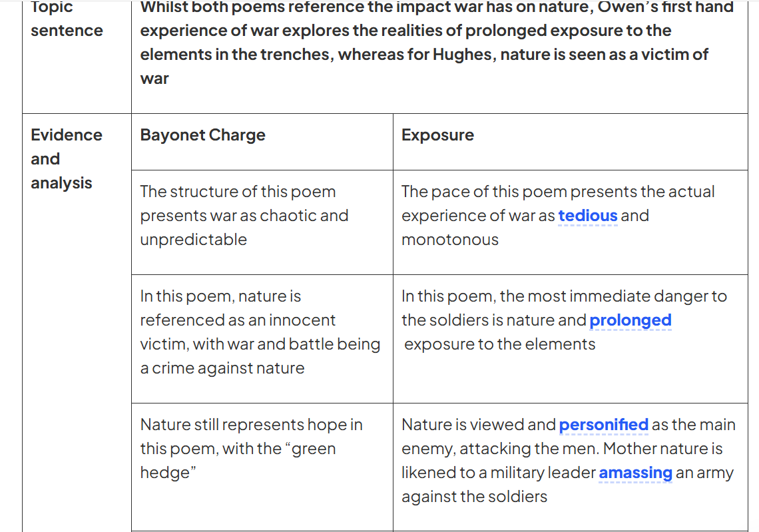
Task: Open the 'amassing' glossary link
Action: pos(635,473)
